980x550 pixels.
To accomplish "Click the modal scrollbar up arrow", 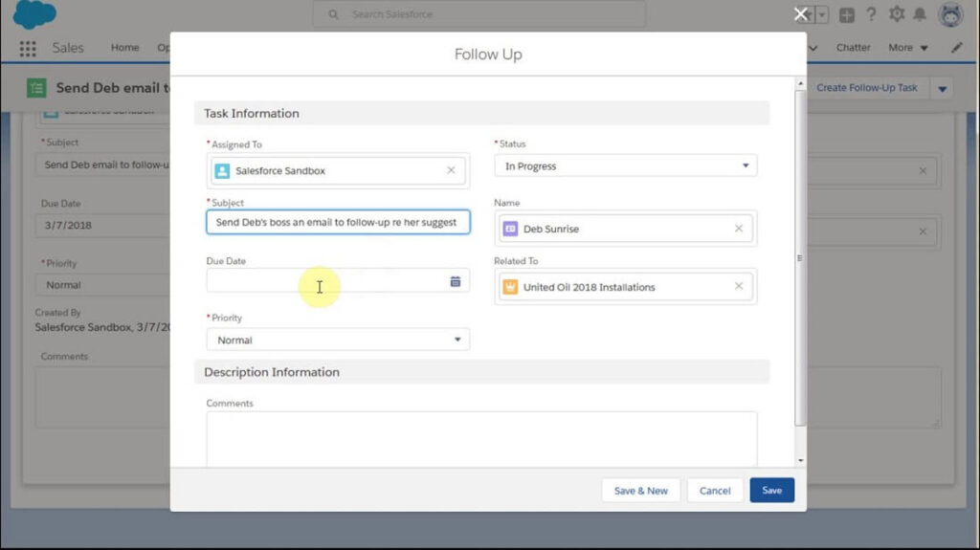I will point(801,83).
